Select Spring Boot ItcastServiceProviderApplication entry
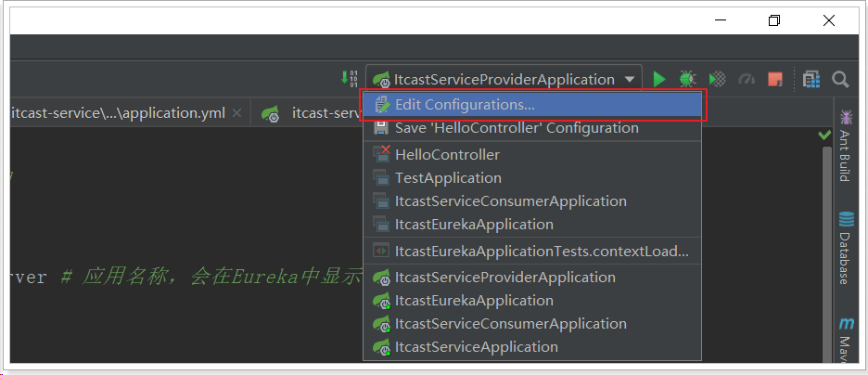The width and height of the screenshot is (868, 375). 504,278
